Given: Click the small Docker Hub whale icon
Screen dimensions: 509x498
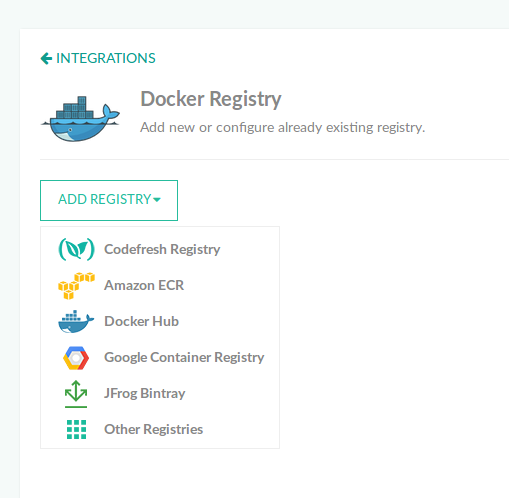Looking at the screenshot, I should 76,322.
